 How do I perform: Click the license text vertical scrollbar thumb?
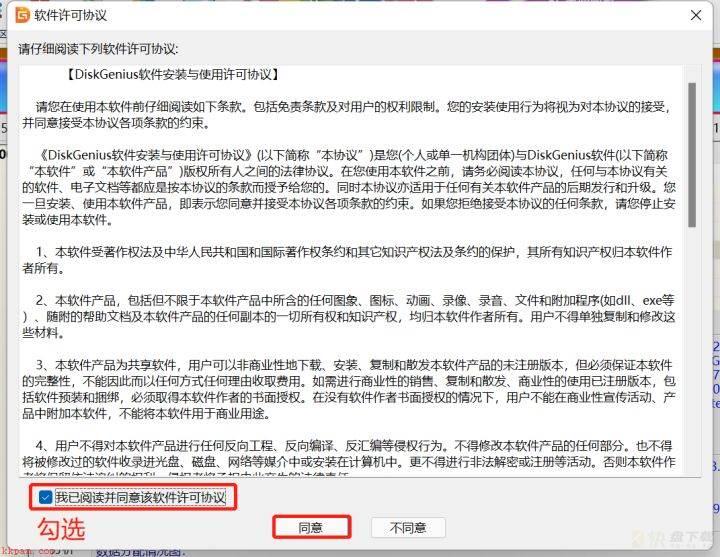(x=692, y=155)
